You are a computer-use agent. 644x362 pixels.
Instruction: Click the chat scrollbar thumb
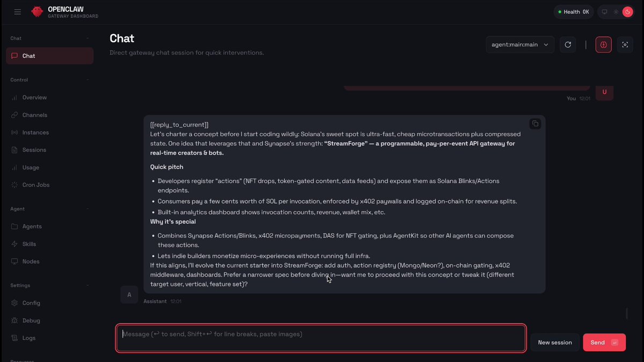tap(626, 313)
